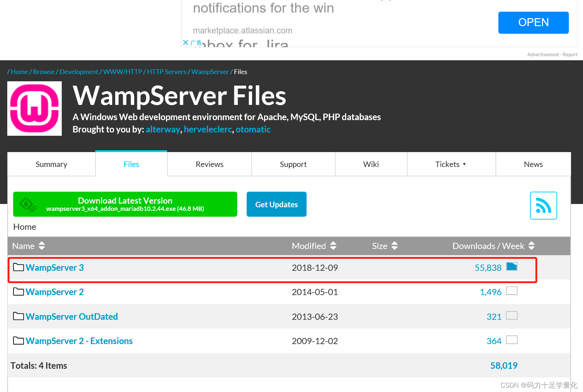Open the WampServer 3 folder link
The width and height of the screenshot is (583, 392).
[x=55, y=268]
